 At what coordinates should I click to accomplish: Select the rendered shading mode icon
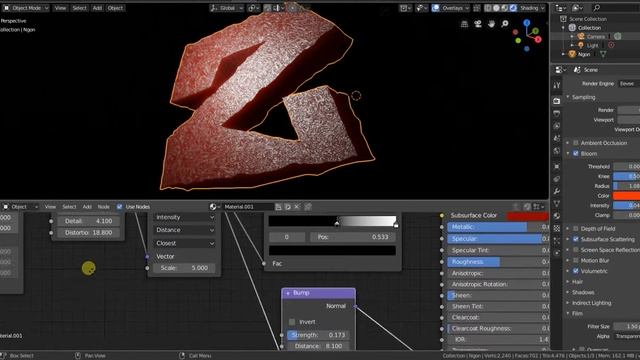click(x=513, y=8)
